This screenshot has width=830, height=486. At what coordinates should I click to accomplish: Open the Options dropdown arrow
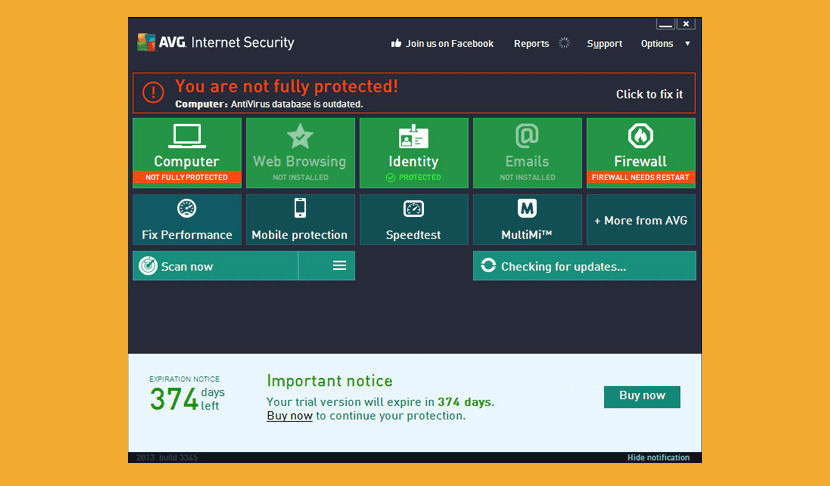click(688, 43)
